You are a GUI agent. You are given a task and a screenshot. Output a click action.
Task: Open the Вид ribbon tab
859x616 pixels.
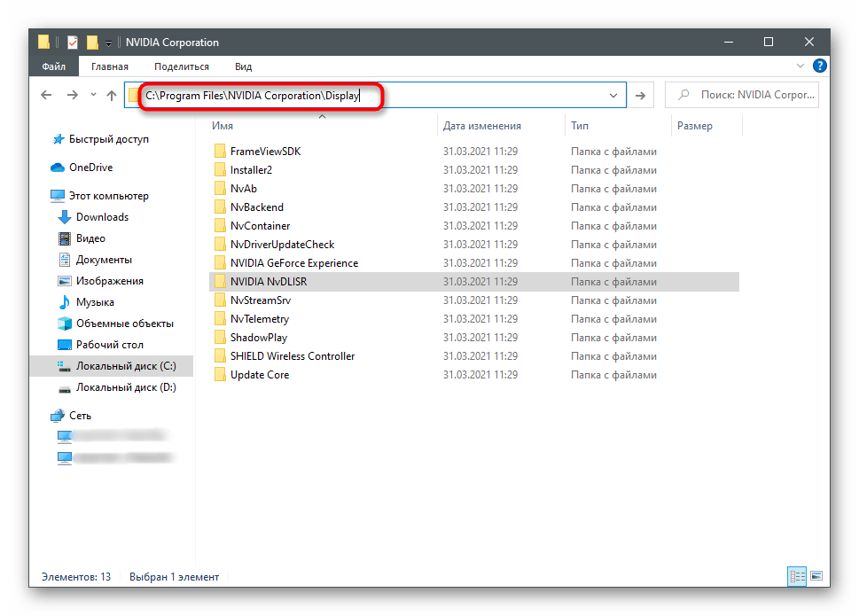coord(243,66)
